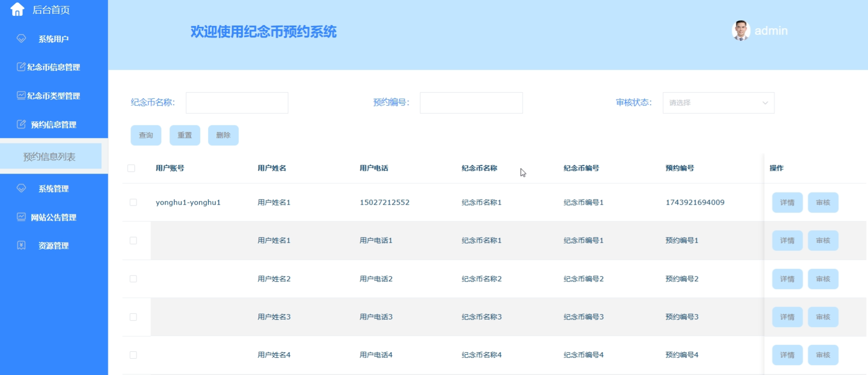The width and height of the screenshot is (868, 375).
Task: Click the 预约编号 column header
Action: 679,168
